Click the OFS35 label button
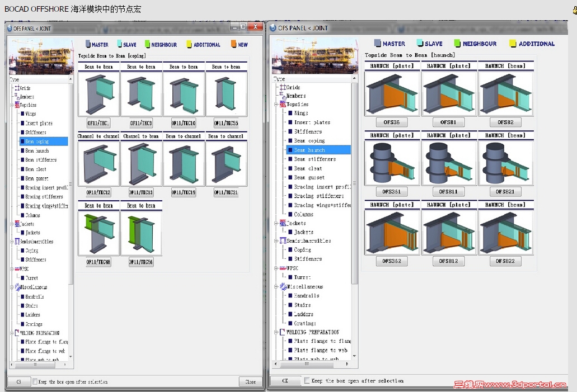The image size is (577, 392). [x=392, y=122]
